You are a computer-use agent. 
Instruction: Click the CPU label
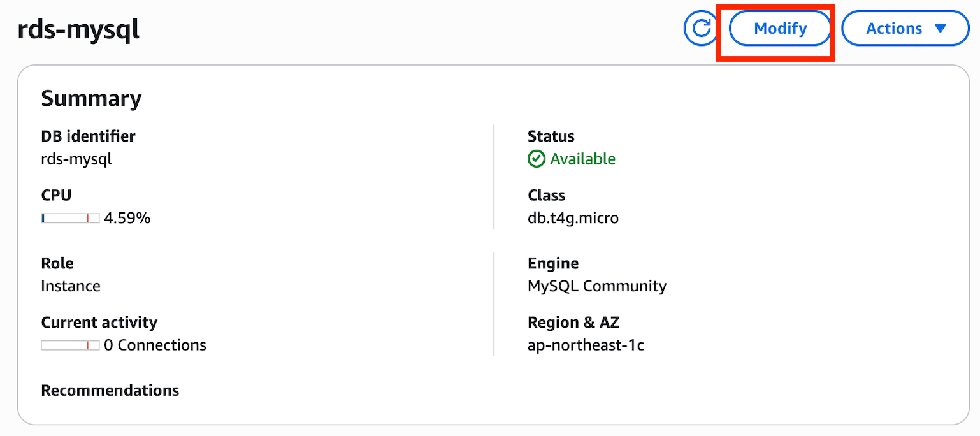tap(56, 195)
